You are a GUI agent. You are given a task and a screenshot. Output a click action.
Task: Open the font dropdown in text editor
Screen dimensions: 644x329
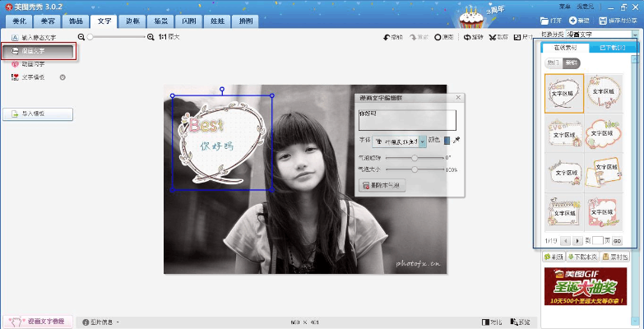(x=423, y=141)
